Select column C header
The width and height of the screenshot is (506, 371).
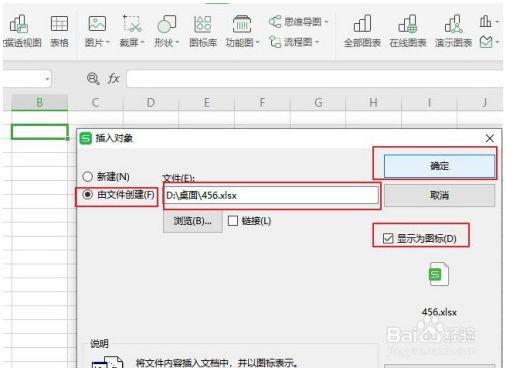click(95, 102)
